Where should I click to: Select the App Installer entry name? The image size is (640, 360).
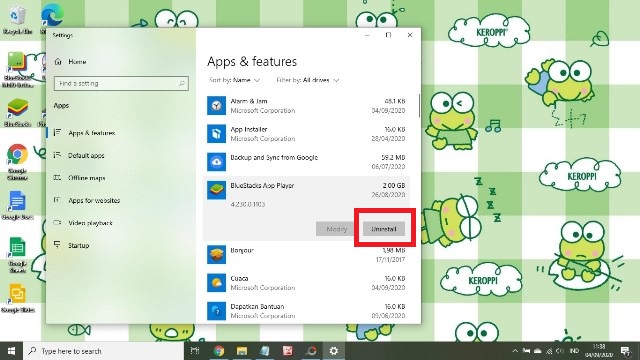249,129
